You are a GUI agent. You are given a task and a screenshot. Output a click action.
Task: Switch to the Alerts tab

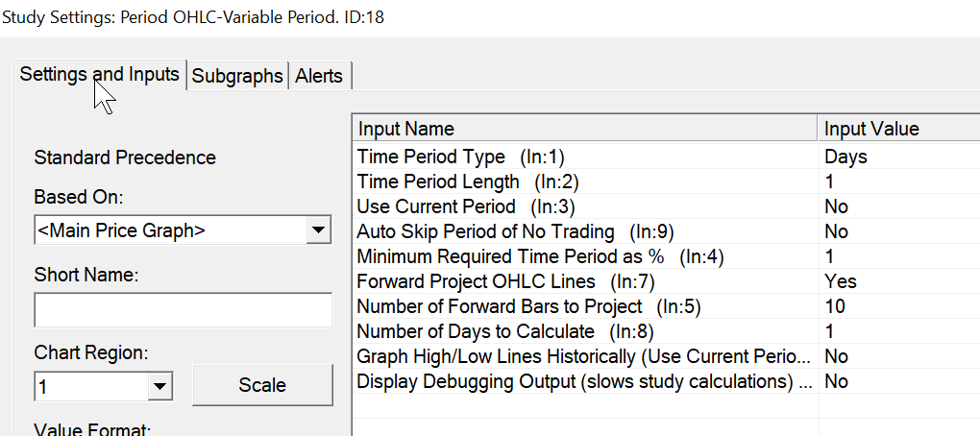[319, 76]
